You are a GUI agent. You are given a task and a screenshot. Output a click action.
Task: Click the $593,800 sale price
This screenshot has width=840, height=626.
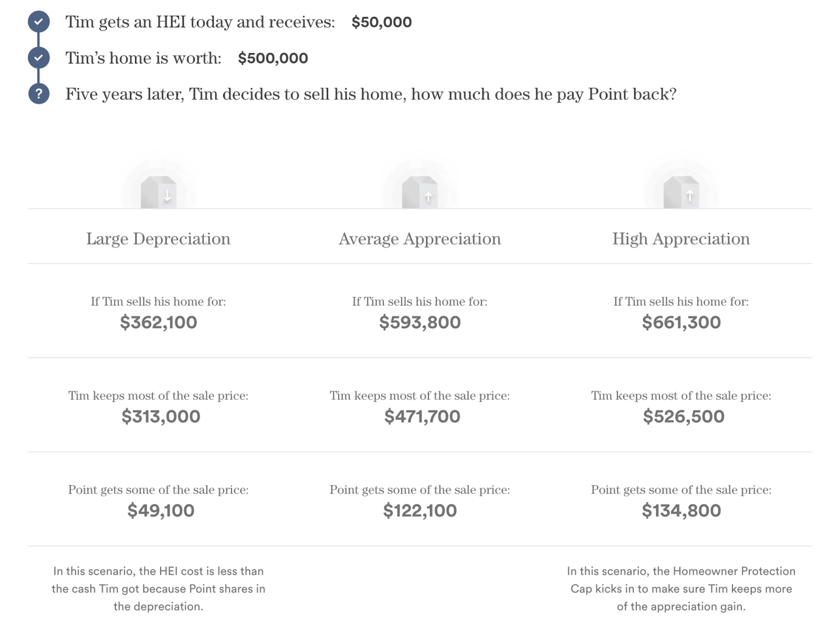pos(420,322)
